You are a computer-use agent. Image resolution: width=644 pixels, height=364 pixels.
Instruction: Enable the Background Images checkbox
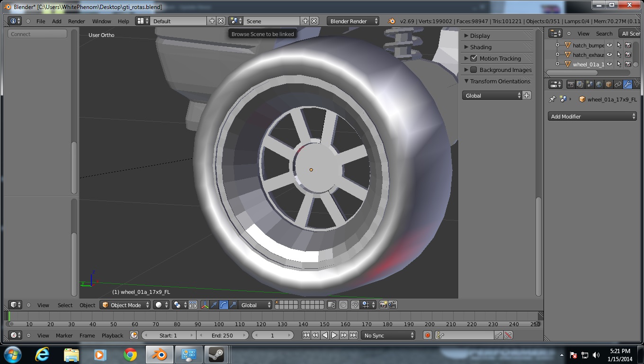pyautogui.click(x=474, y=70)
